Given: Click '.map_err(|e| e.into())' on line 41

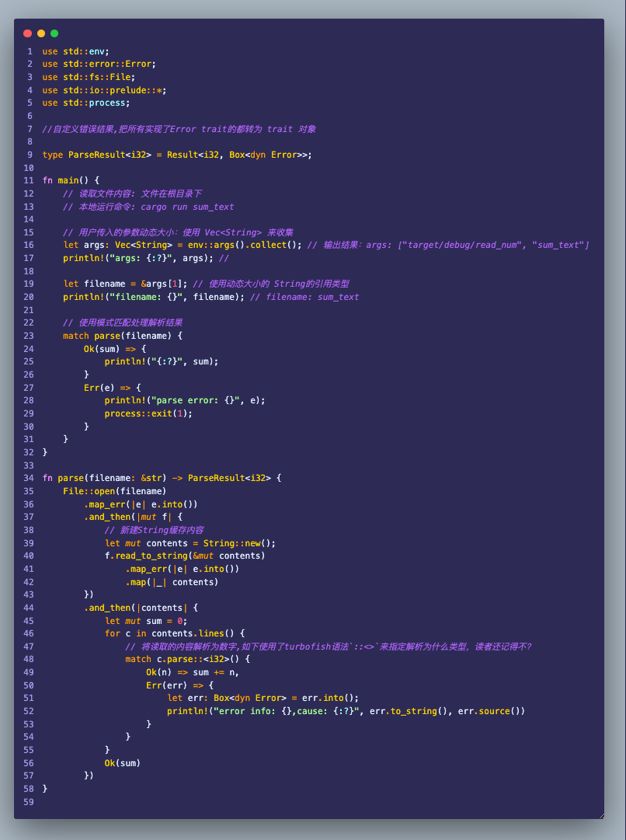Looking at the screenshot, I should click(x=182, y=569).
